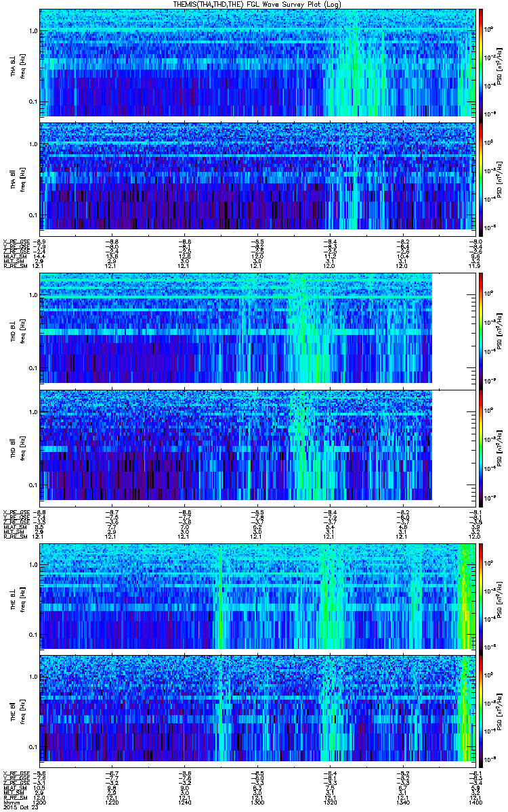The height and width of the screenshot is (812, 508).
Task: Click the 'THD B∥ freq [Hz]' vertical axis label
Action: pos(18,447)
